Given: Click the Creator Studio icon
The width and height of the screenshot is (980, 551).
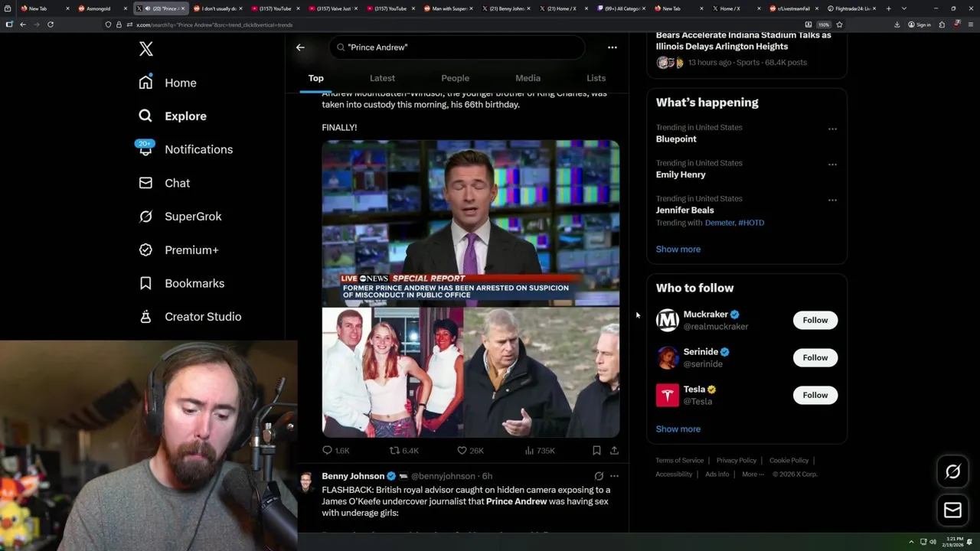Looking at the screenshot, I should [x=145, y=316].
